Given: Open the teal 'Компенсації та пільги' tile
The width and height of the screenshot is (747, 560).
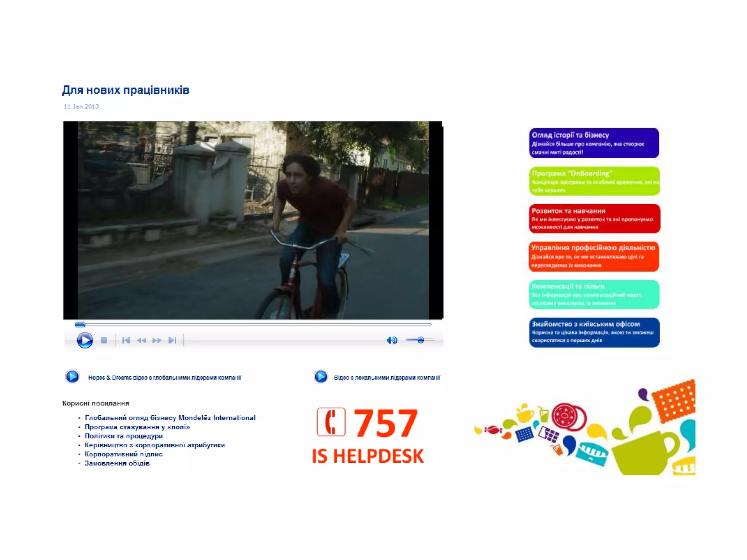Looking at the screenshot, I should (x=594, y=294).
